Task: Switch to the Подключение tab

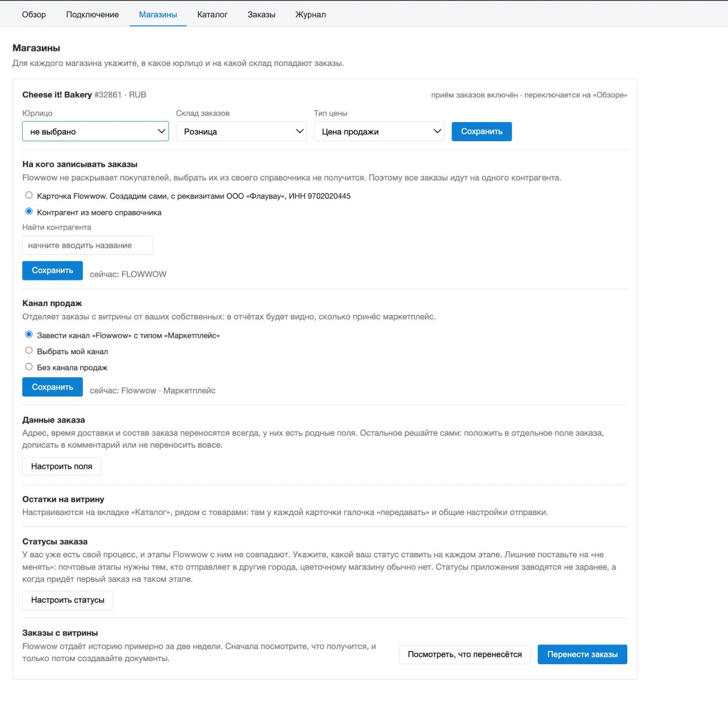Action: click(92, 15)
